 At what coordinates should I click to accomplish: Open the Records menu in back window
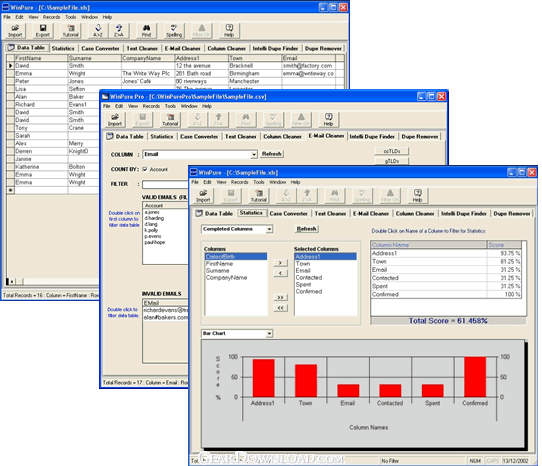coord(52,17)
